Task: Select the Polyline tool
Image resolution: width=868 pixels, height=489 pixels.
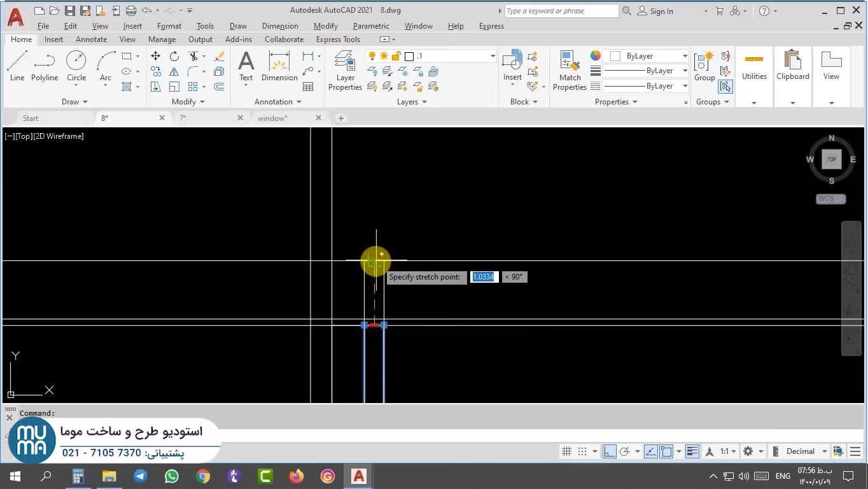Action: pyautogui.click(x=44, y=66)
